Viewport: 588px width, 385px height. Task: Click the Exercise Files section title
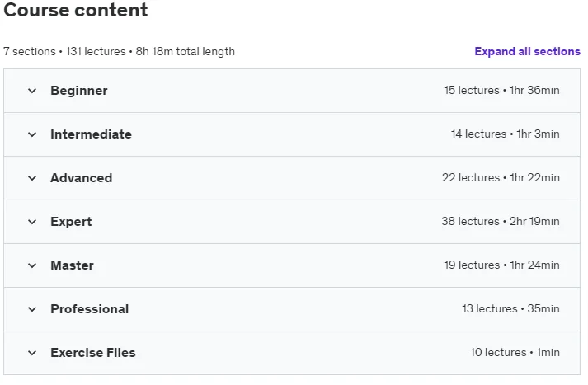(x=93, y=353)
